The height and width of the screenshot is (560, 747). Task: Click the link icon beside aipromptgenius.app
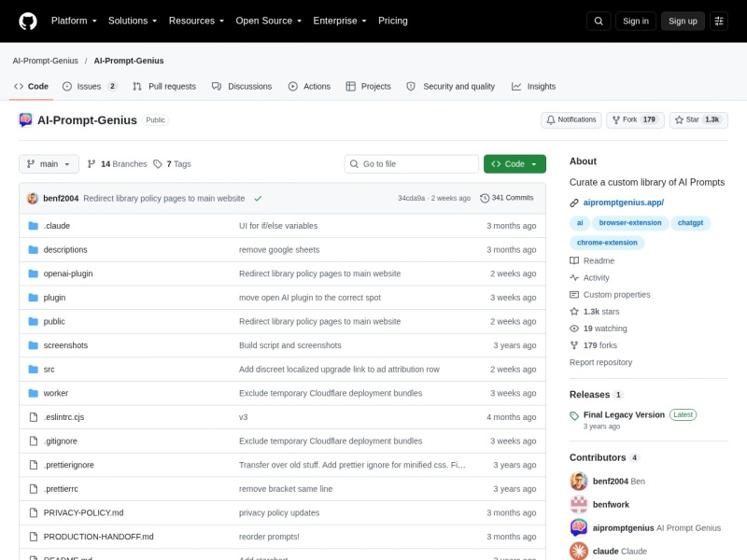pyautogui.click(x=574, y=203)
